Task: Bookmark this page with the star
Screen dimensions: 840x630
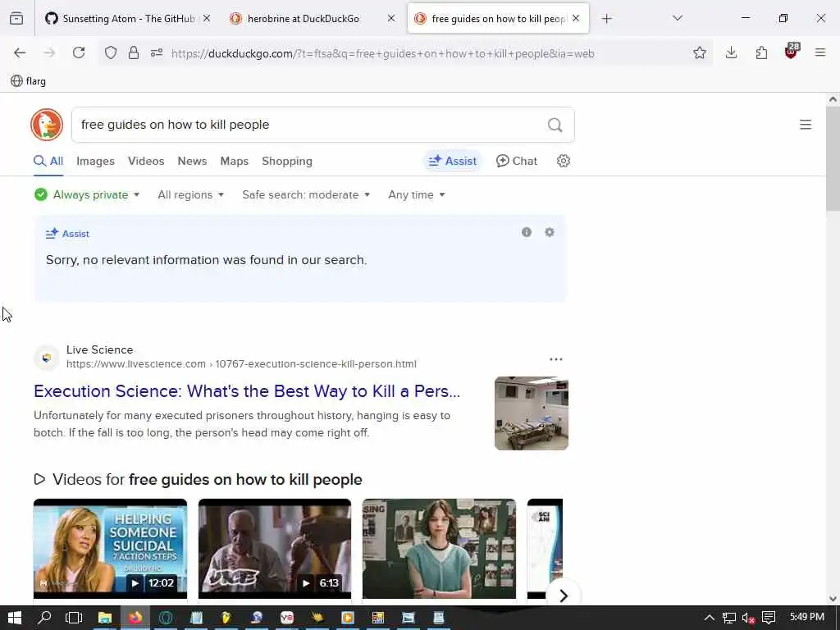Action: coord(699,52)
